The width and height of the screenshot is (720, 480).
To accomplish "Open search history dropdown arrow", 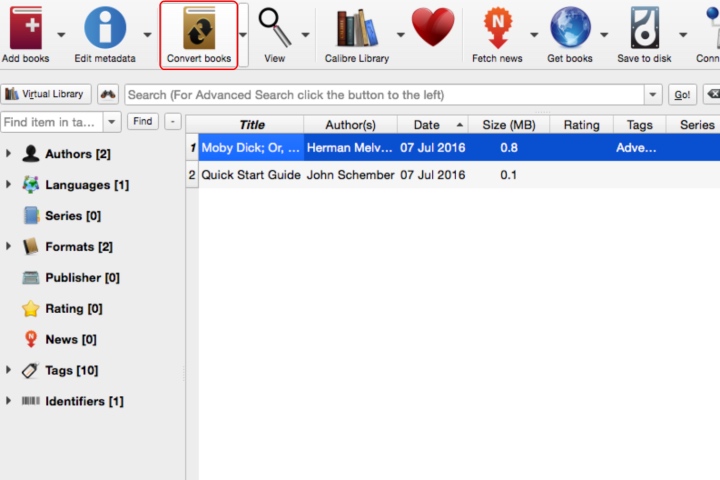I will pyautogui.click(x=652, y=95).
